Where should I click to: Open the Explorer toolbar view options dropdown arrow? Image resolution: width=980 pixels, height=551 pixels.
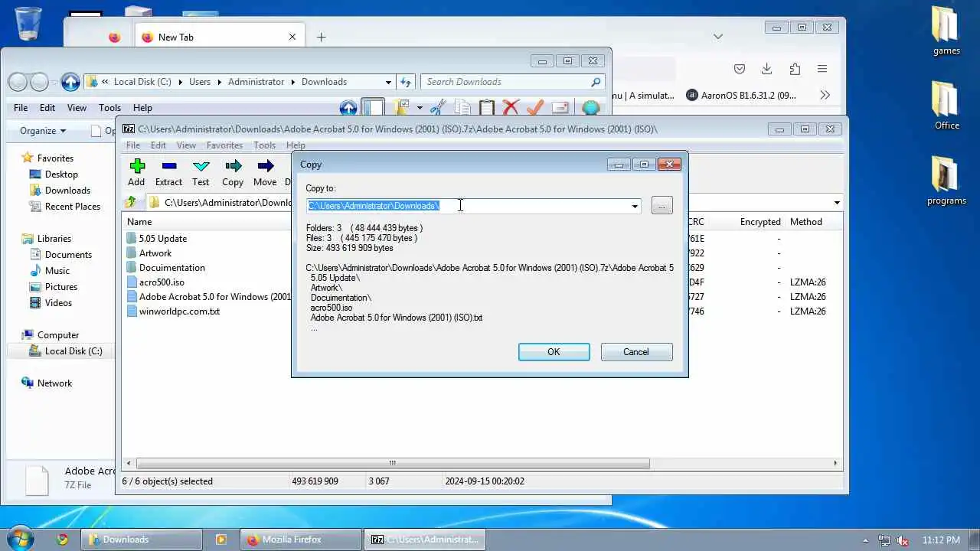(x=420, y=108)
